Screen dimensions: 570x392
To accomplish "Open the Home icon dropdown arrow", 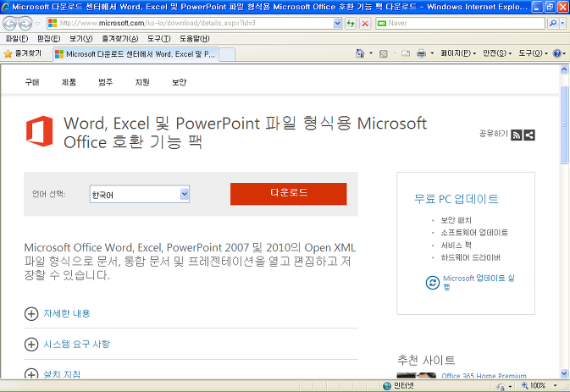I will click(371, 53).
